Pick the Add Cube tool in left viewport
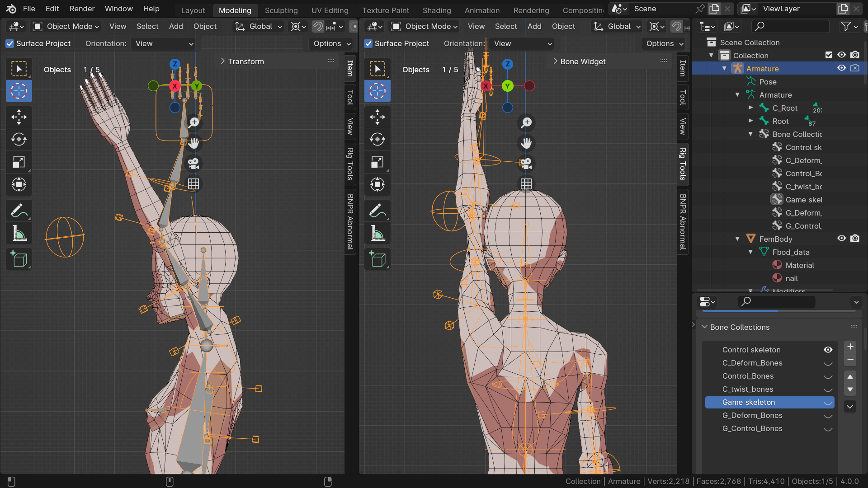 [19, 259]
